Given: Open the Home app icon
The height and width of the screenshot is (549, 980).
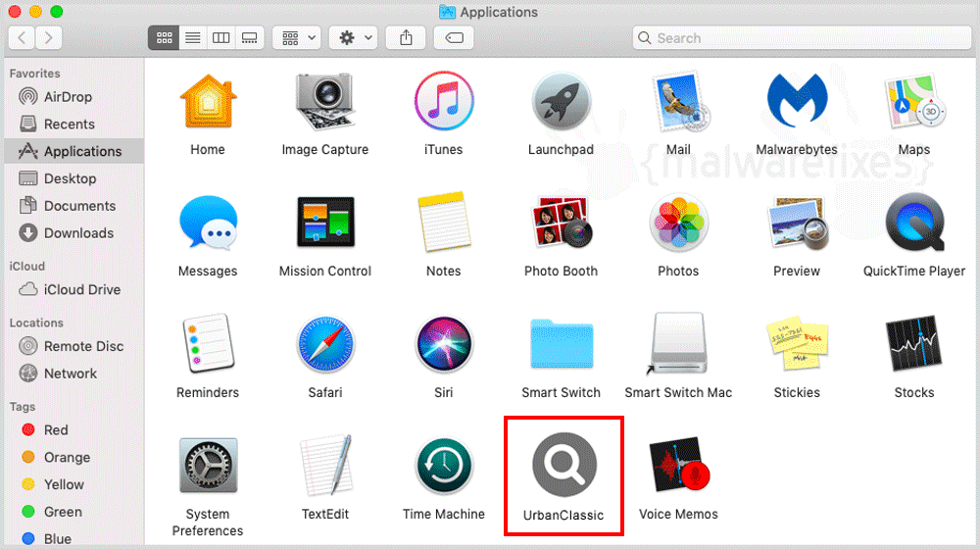Looking at the screenshot, I should [x=208, y=101].
